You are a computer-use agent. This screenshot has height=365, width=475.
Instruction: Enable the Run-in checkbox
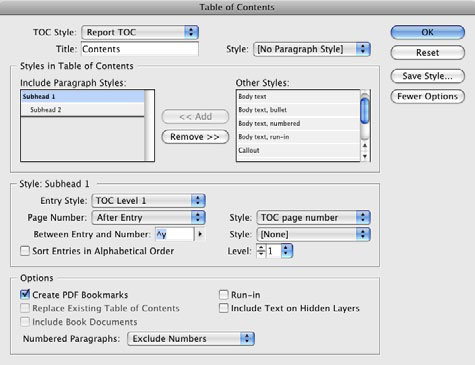click(224, 295)
